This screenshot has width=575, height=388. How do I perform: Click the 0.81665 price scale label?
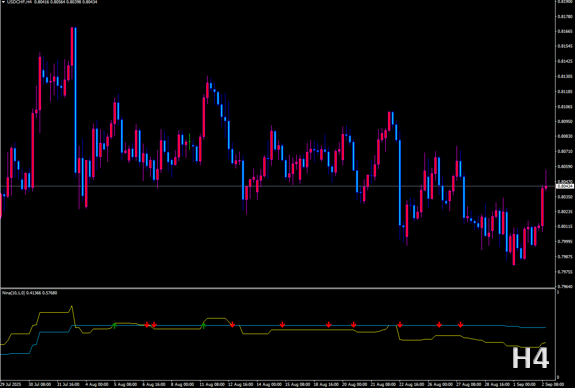(565, 31)
